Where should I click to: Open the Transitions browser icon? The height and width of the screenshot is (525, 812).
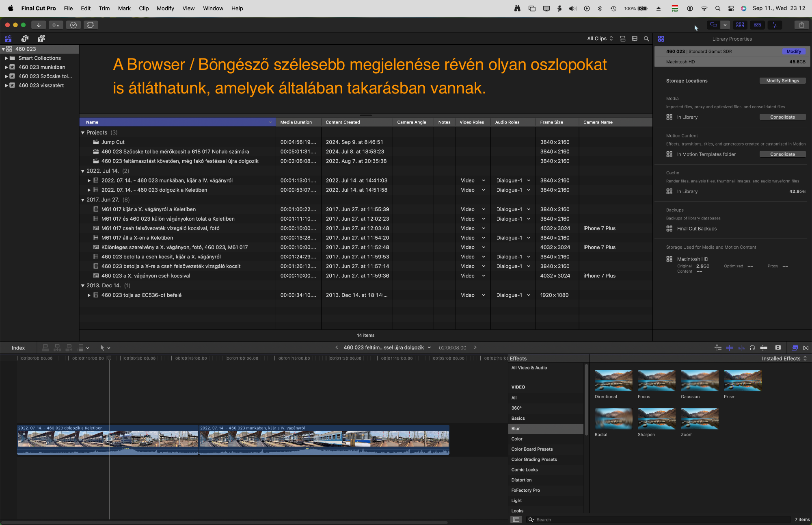click(x=806, y=347)
